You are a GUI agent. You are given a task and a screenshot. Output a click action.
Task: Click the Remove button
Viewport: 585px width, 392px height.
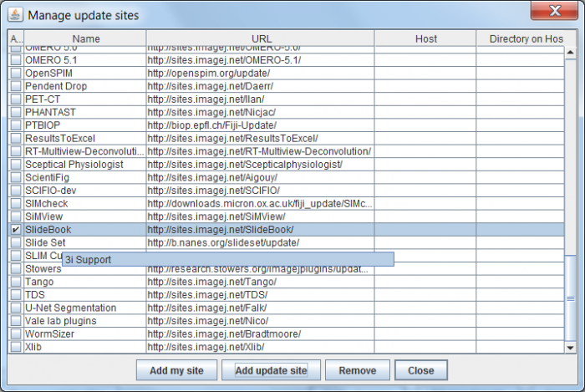pyautogui.click(x=357, y=370)
